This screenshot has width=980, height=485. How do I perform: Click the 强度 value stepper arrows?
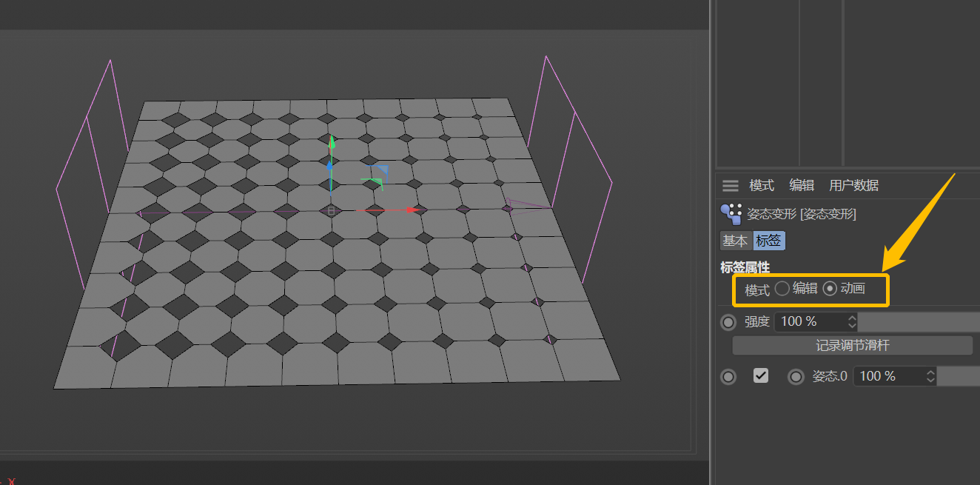852,322
